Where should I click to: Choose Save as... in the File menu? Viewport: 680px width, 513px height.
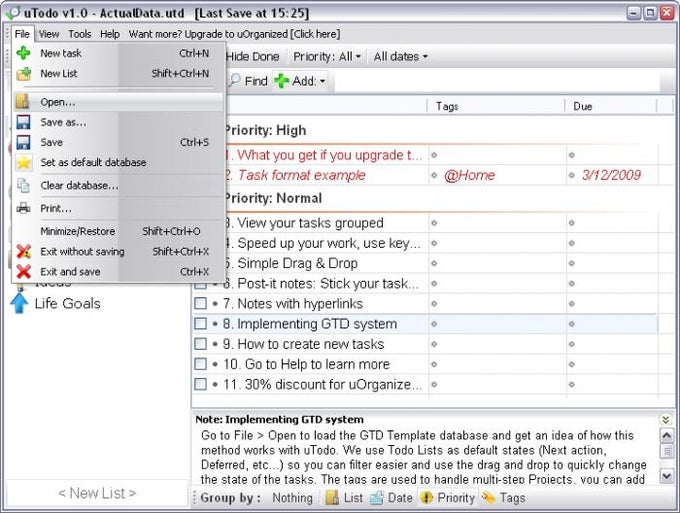(118, 122)
